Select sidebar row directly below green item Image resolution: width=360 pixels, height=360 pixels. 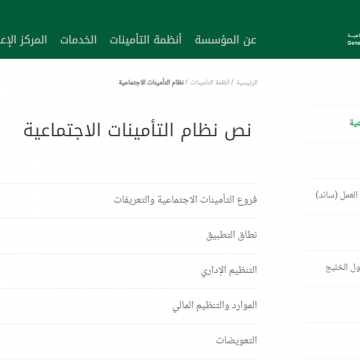click(333, 160)
